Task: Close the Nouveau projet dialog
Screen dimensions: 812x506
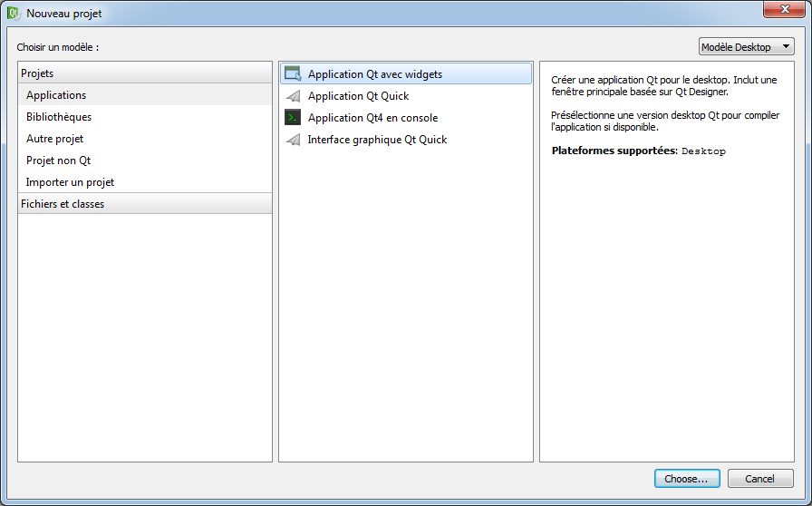Action: click(784, 9)
